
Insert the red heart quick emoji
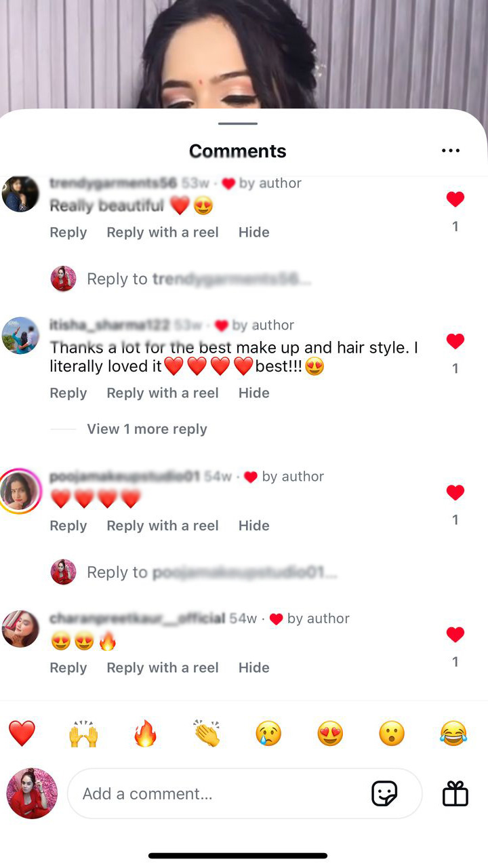click(22, 734)
